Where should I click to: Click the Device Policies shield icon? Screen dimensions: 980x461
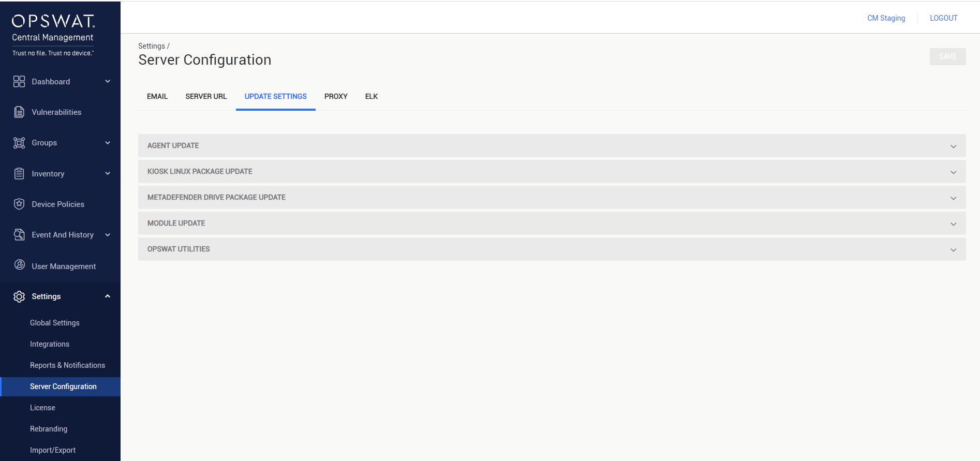pyautogui.click(x=19, y=204)
